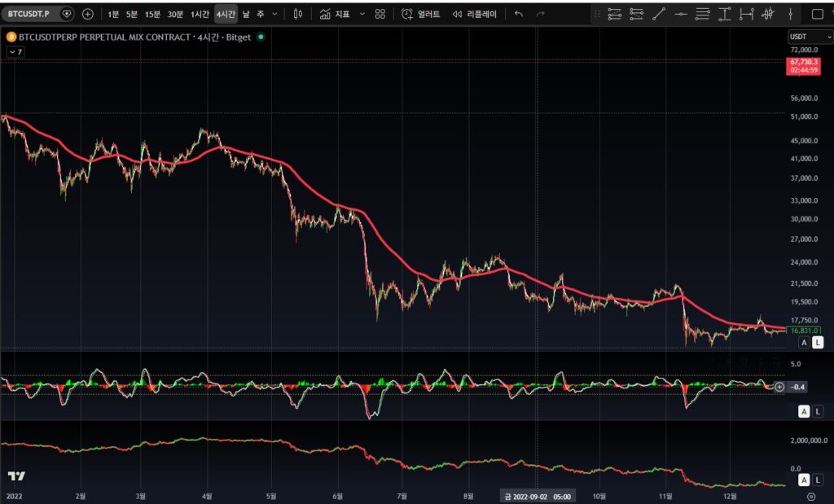Viewport: 834px width, 504px height.
Task: Open the 얼러트 alert button
Action: (x=421, y=14)
